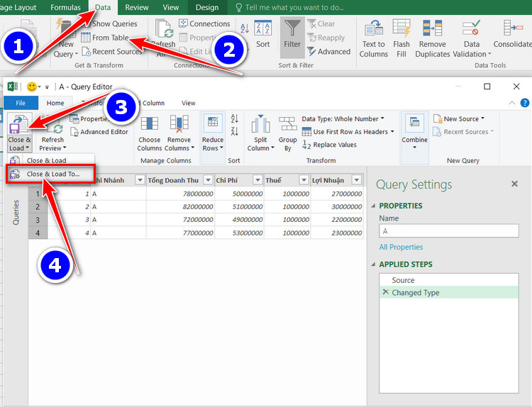Delete the Changed Type step
This screenshot has height=407, width=532.
pyautogui.click(x=385, y=291)
